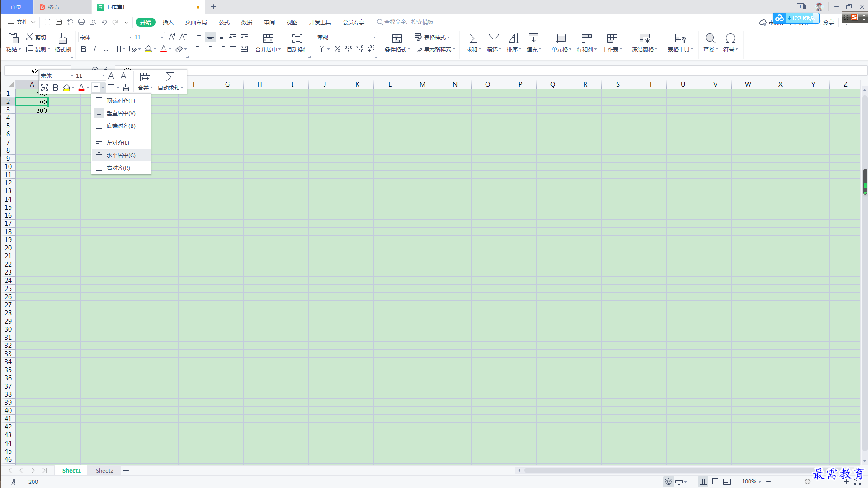Click the Print icon in quick toolbar
The image size is (868, 488).
[81, 22]
